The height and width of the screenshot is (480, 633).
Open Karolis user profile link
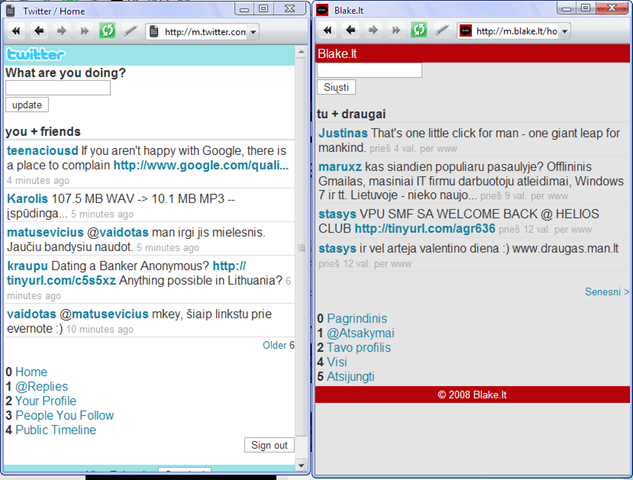pos(27,199)
